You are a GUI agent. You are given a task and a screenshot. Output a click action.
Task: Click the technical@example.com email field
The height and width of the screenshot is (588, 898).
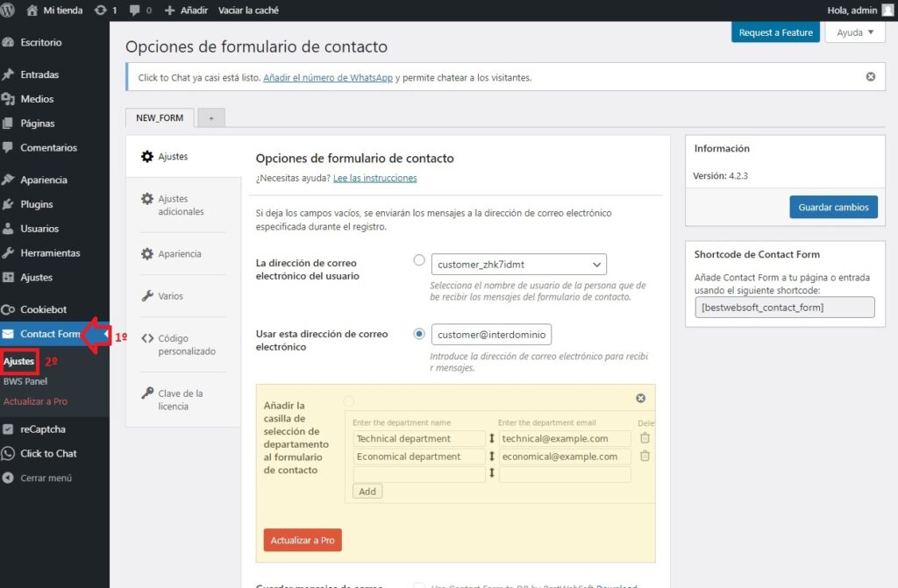pyautogui.click(x=565, y=438)
